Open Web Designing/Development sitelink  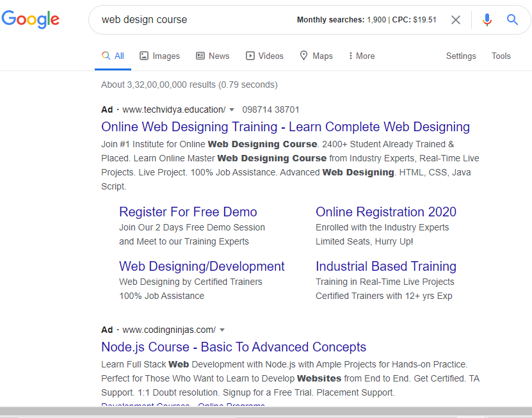point(202,266)
